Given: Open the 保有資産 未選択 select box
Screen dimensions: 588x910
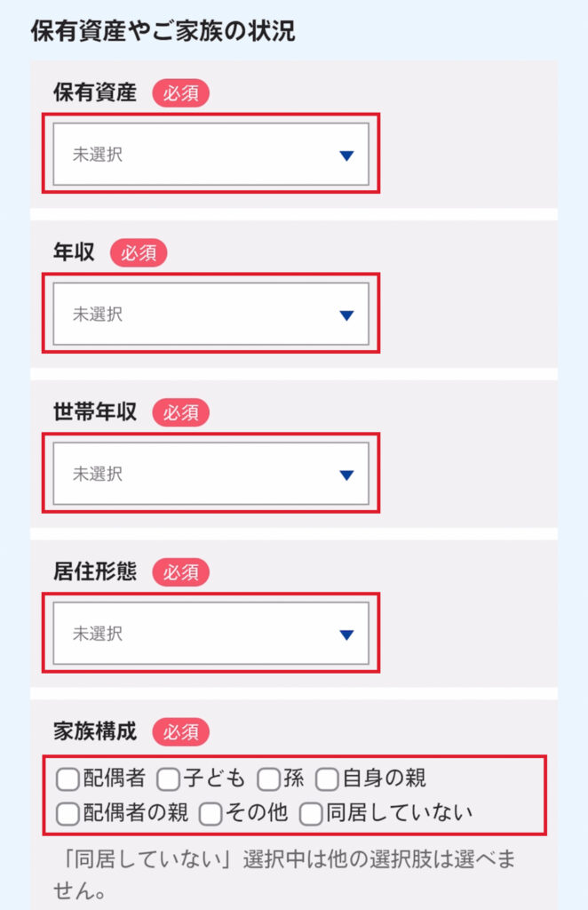Looking at the screenshot, I should [x=211, y=155].
